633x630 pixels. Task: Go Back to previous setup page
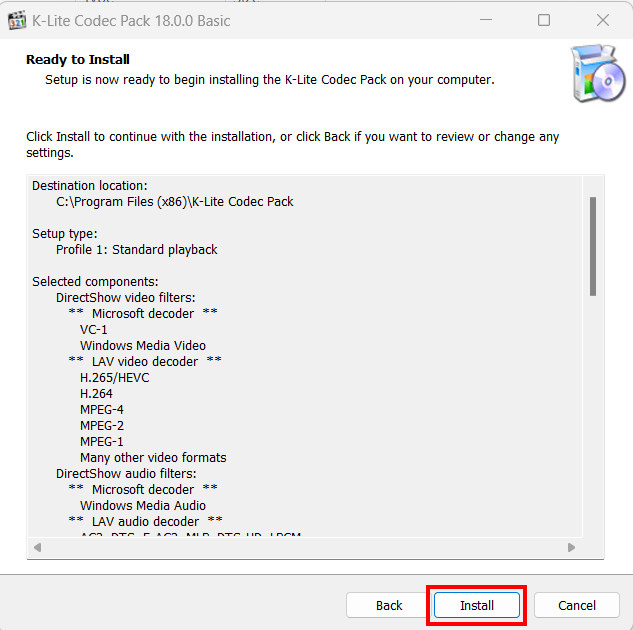pyautogui.click(x=389, y=605)
